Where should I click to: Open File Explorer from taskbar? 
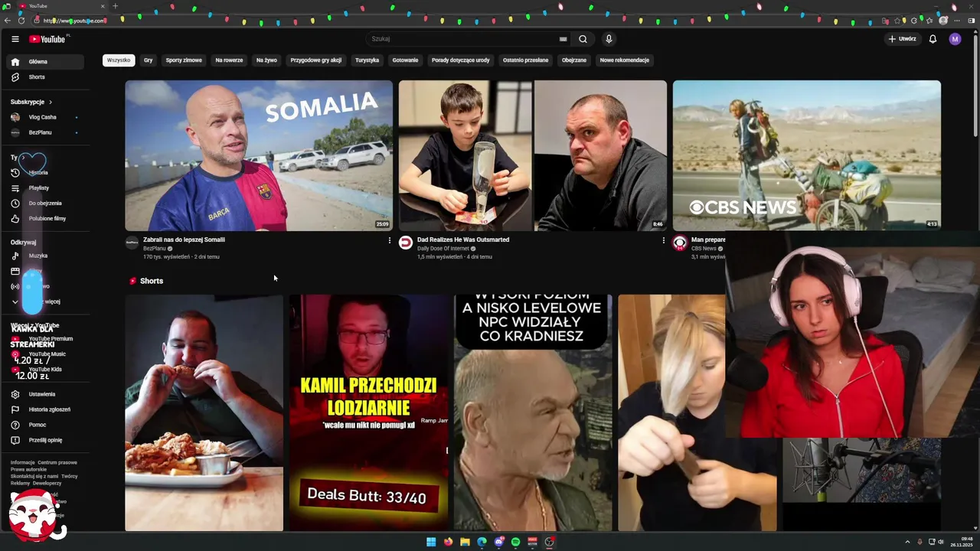[x=465, y=542]
